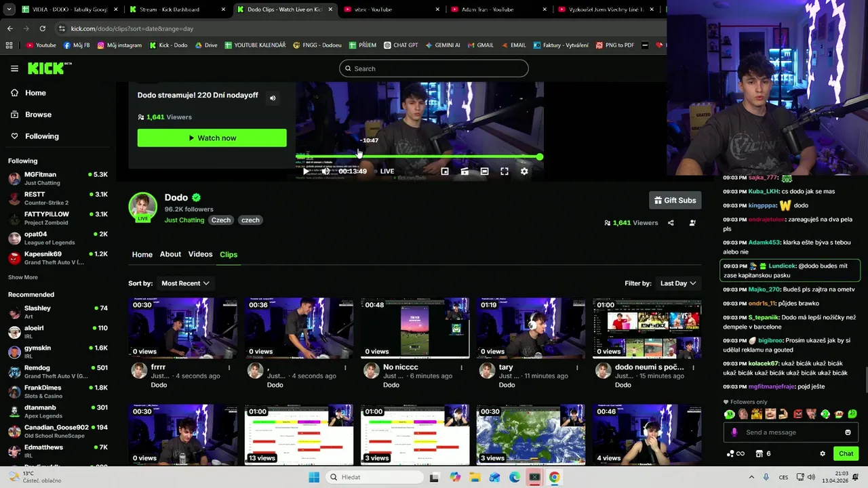Focus the Kick search box
The image size is (868, 488).
coord(433,68)
